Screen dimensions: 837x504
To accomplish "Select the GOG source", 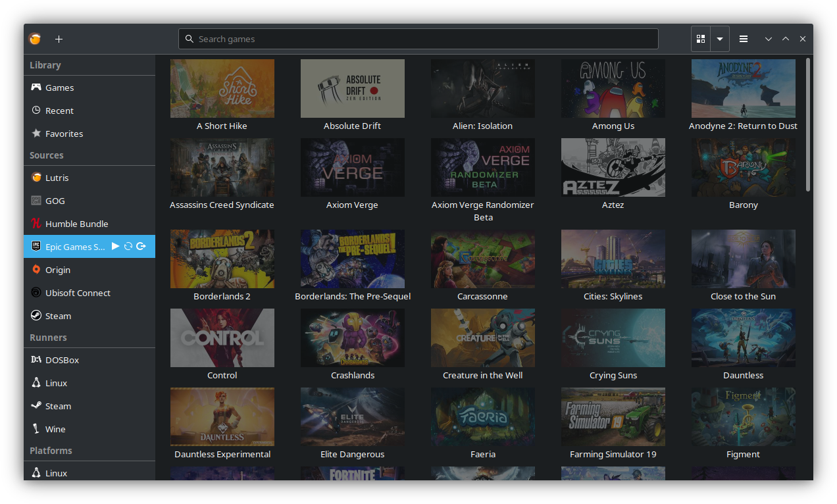I will coord(89,201).
